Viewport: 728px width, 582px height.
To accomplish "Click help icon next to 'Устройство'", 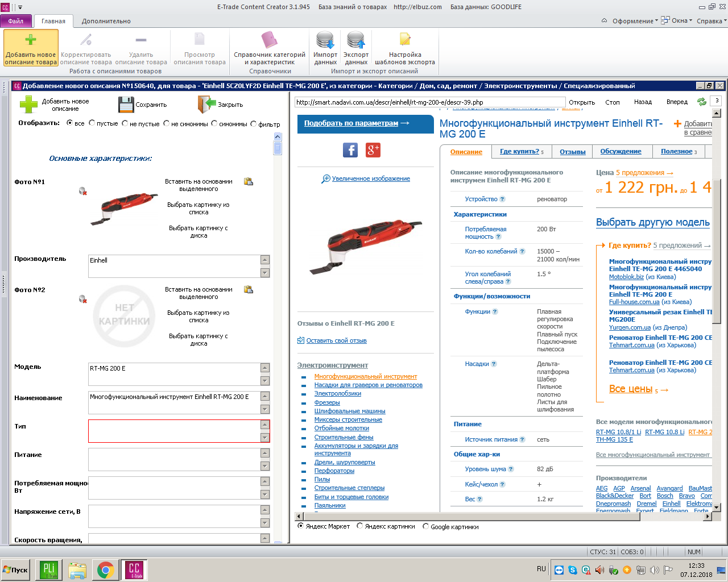I will pyautogui.click(x=502, y=199).
